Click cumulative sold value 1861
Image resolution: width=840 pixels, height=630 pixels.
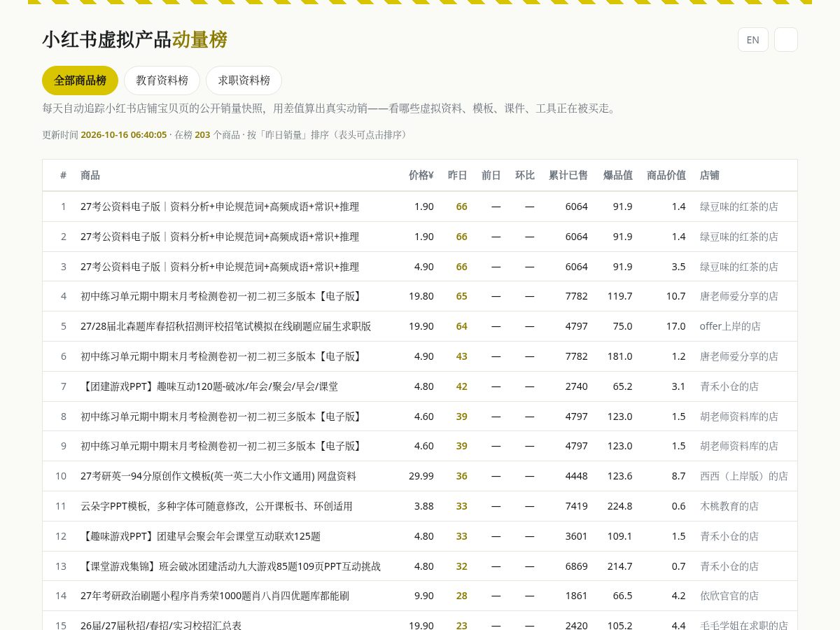tap(577, 596)
